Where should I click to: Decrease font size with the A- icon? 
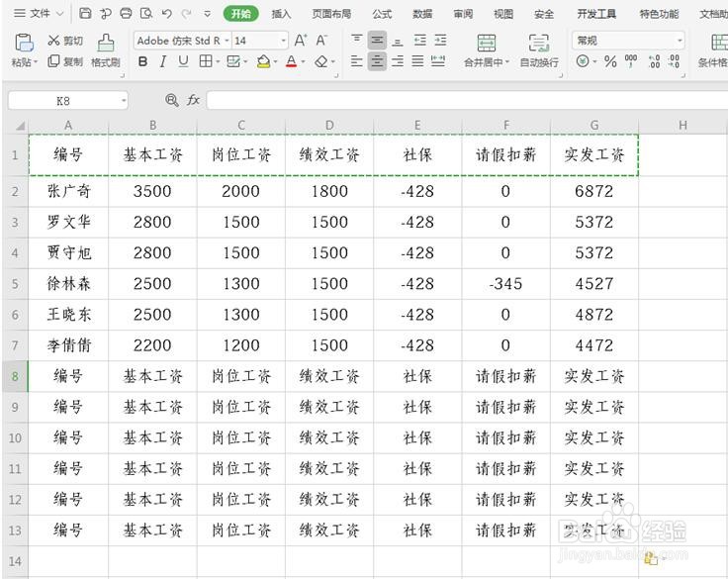click(321, 41)
